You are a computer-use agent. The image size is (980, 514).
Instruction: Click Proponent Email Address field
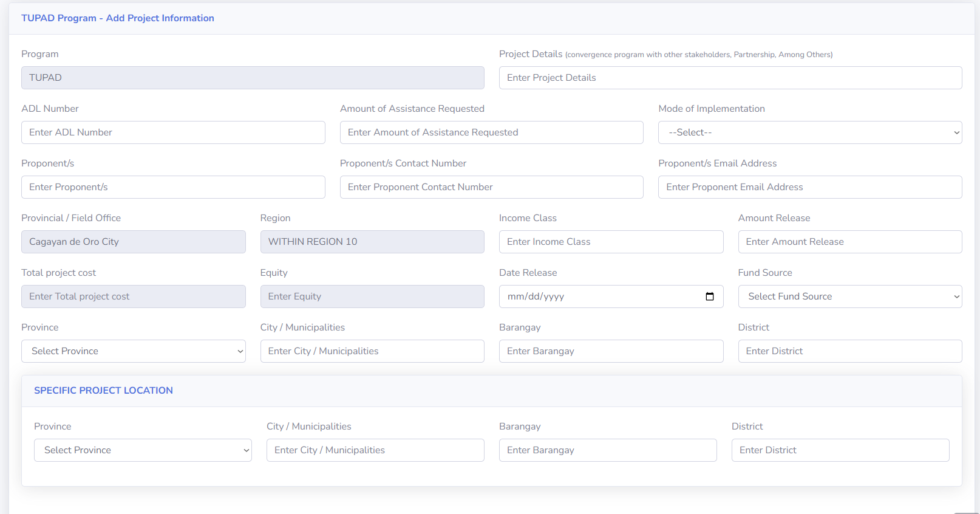click(x=810, y=187)
